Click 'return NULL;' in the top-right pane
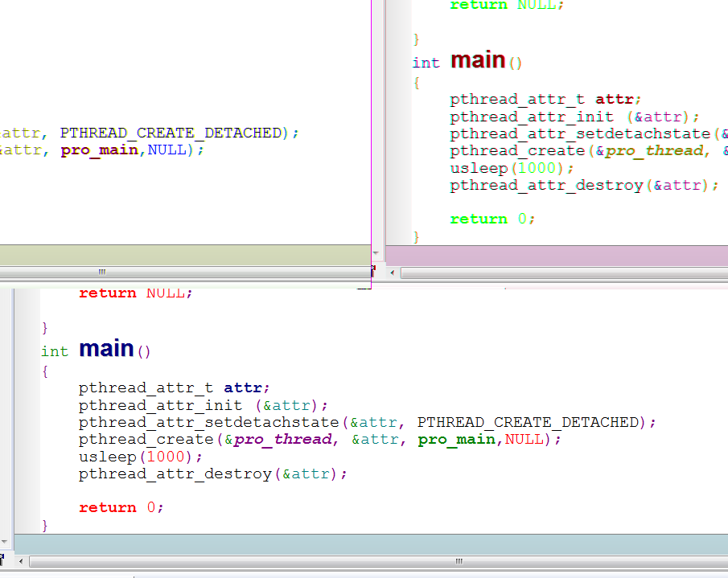 click(507, 5)
